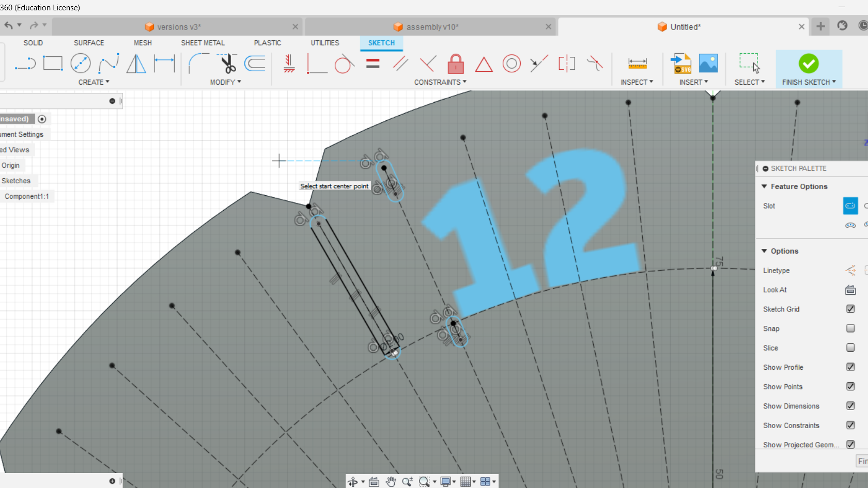868x488 pixels.
Task: Click the Look At icon in Sketch Palette
Action: click(850, 290)
